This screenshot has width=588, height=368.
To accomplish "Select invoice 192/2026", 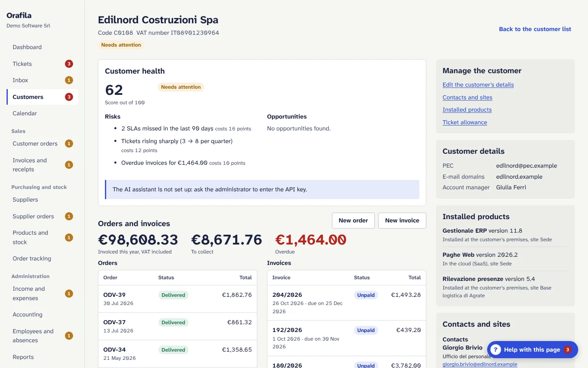I will [347, 338].
